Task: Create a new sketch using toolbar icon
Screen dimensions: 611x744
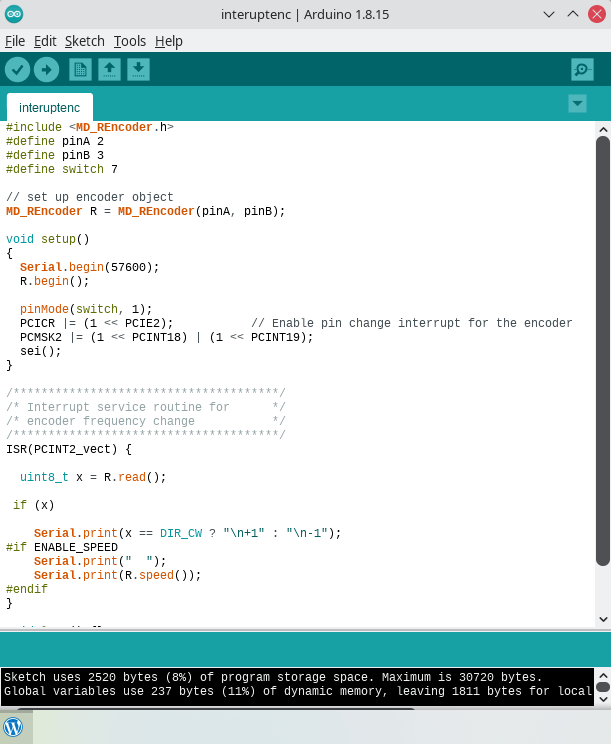Action: tap(80, 69)
